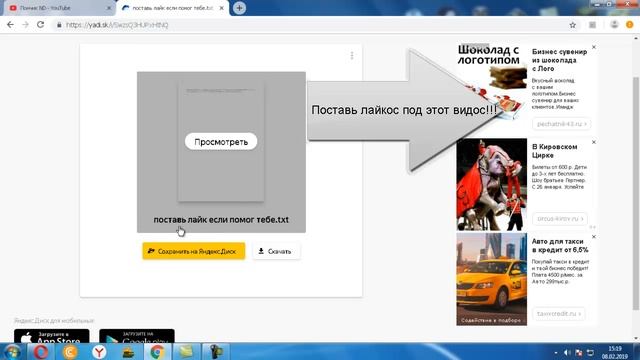Open the 'В Кировском Цирке' ad title
The width and height of the screenshot is (640, 360).
[554, 151]
